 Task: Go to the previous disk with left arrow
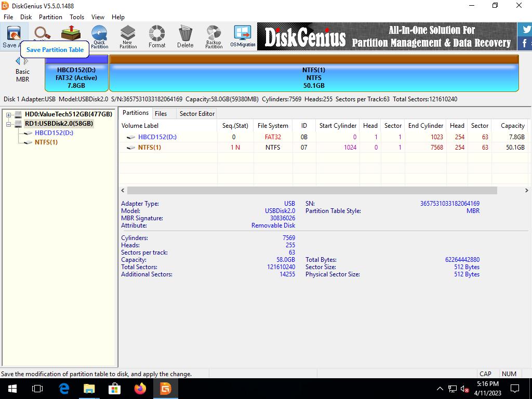point(18,61)
